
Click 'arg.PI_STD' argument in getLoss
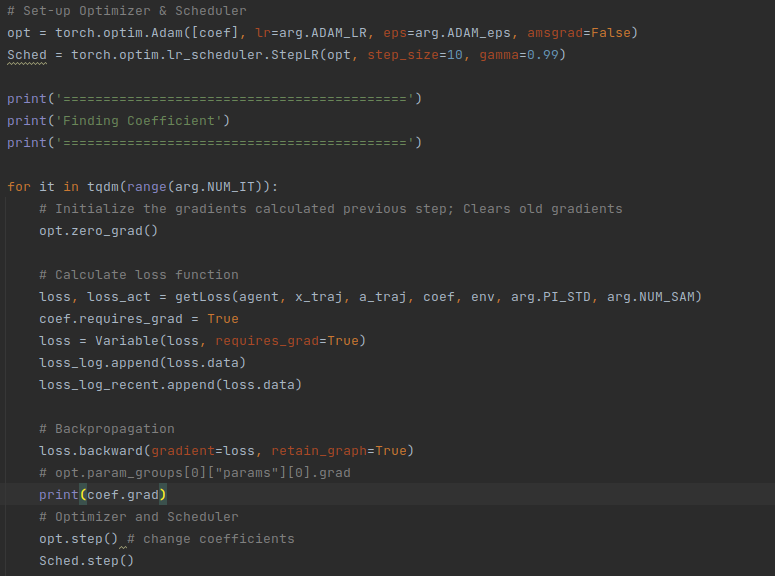(x=551, y=297)
